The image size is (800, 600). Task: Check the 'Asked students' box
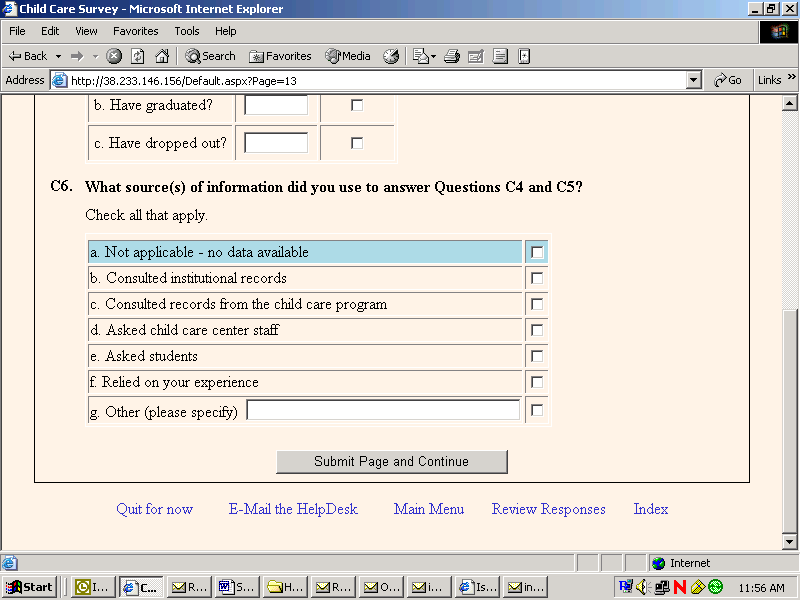[537, 356]
